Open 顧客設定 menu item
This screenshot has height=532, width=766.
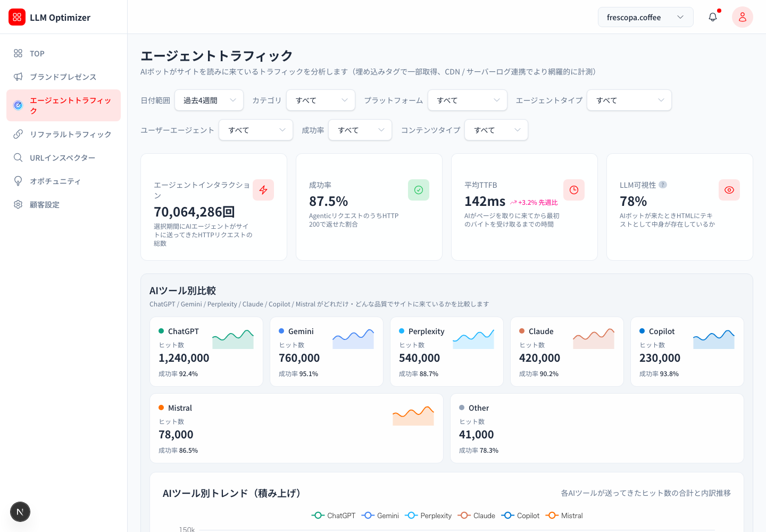click(64, 204)
